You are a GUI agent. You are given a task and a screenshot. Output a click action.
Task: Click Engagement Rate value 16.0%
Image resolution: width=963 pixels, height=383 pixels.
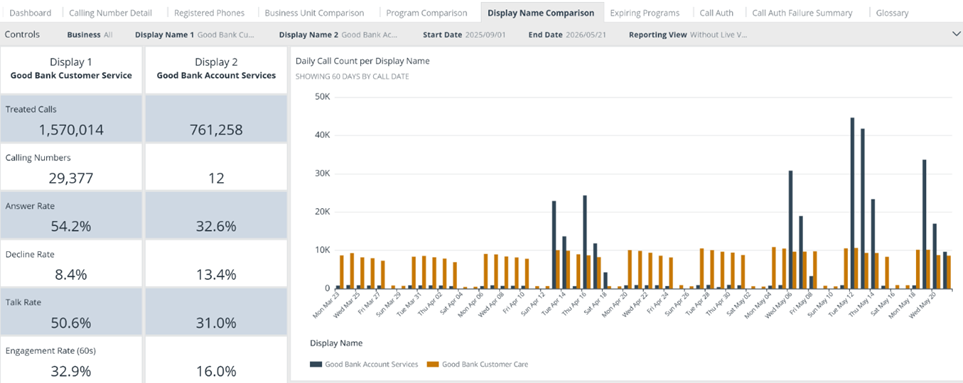[215, 371]
